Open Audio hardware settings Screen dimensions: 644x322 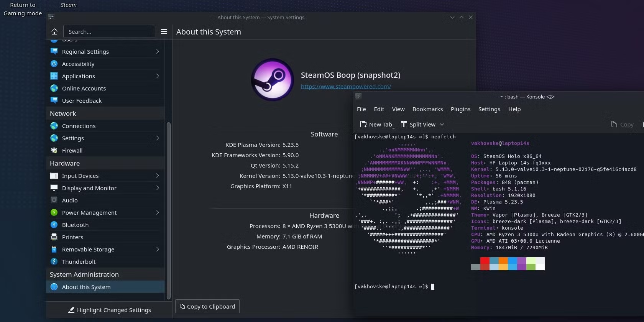tap(70, 200)
